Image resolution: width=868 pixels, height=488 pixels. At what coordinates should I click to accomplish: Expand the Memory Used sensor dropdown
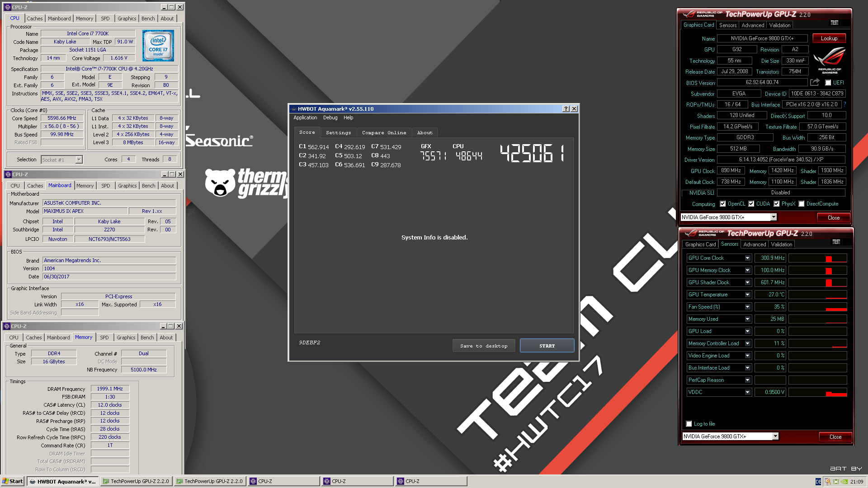(748, 319)
